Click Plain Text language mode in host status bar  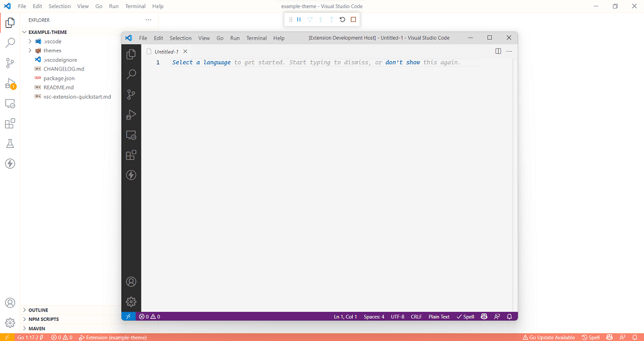pyautogui.click(x=439, y=316)
